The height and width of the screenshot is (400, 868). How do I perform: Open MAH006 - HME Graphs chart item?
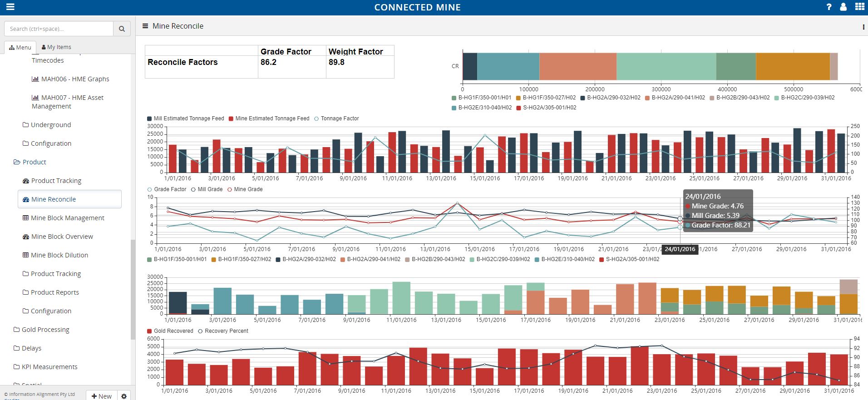pos(70,79)
